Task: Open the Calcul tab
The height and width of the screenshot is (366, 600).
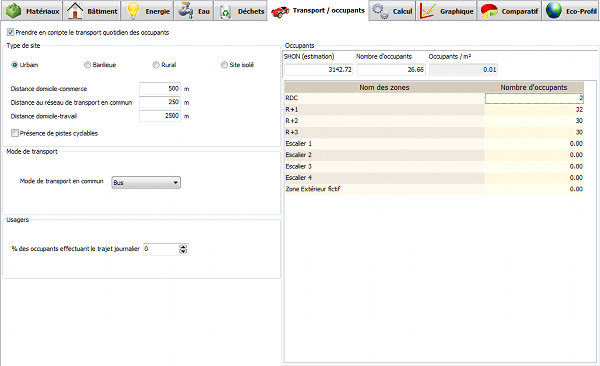Action: tap(392, 11)
